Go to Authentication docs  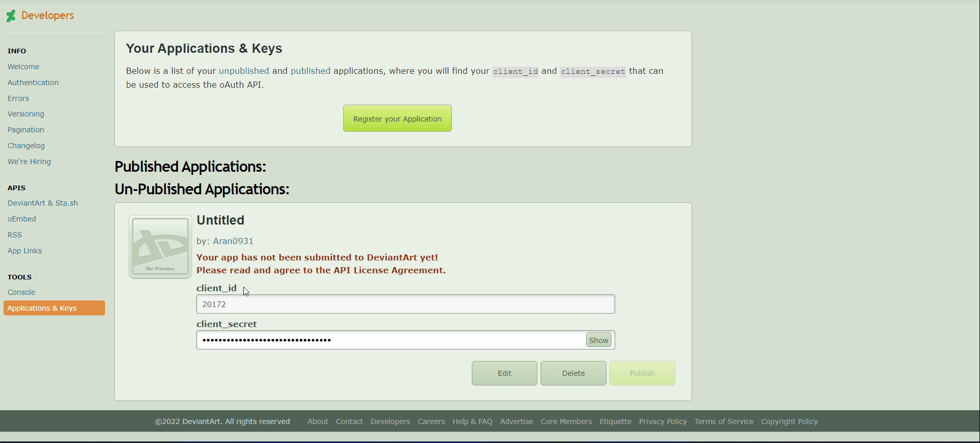(33, 83)
